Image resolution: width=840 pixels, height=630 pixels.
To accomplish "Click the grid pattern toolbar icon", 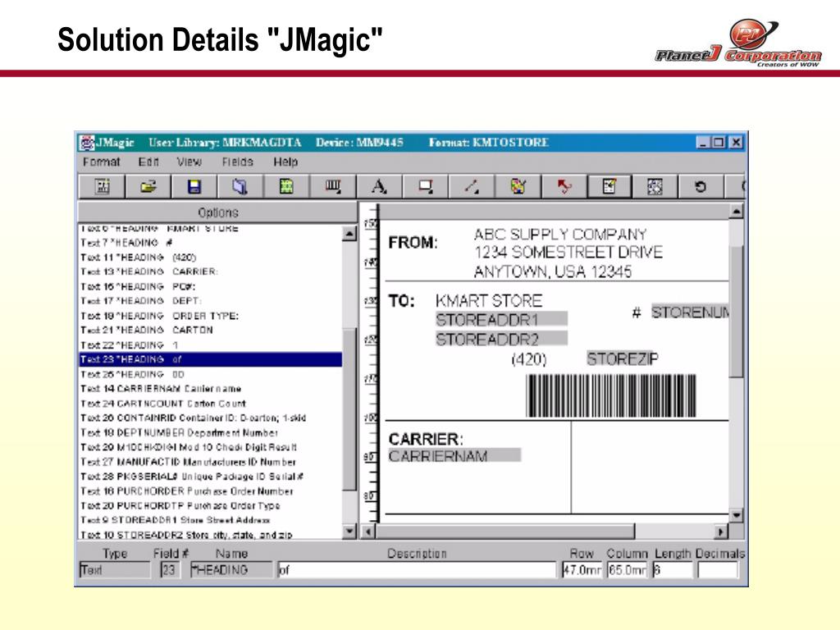I will click(x=655, y=186).
